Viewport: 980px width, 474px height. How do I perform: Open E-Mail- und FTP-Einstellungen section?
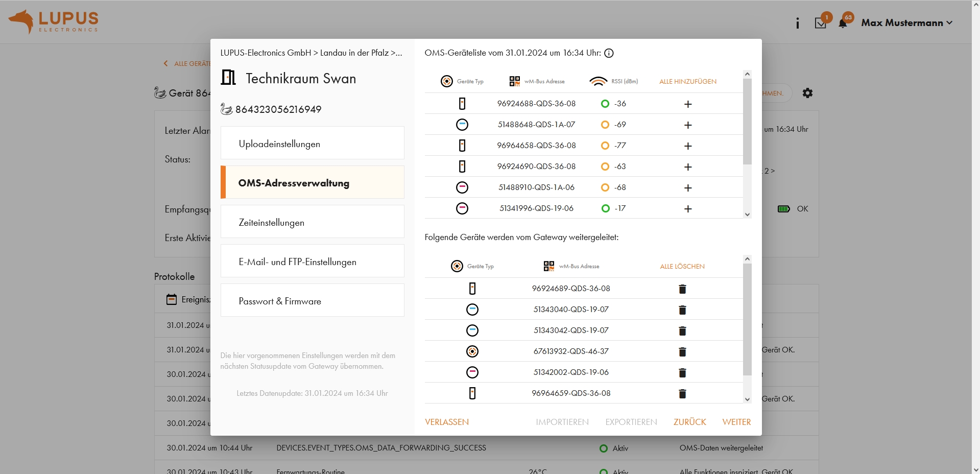pyautogui.click(x=313, y=261)
